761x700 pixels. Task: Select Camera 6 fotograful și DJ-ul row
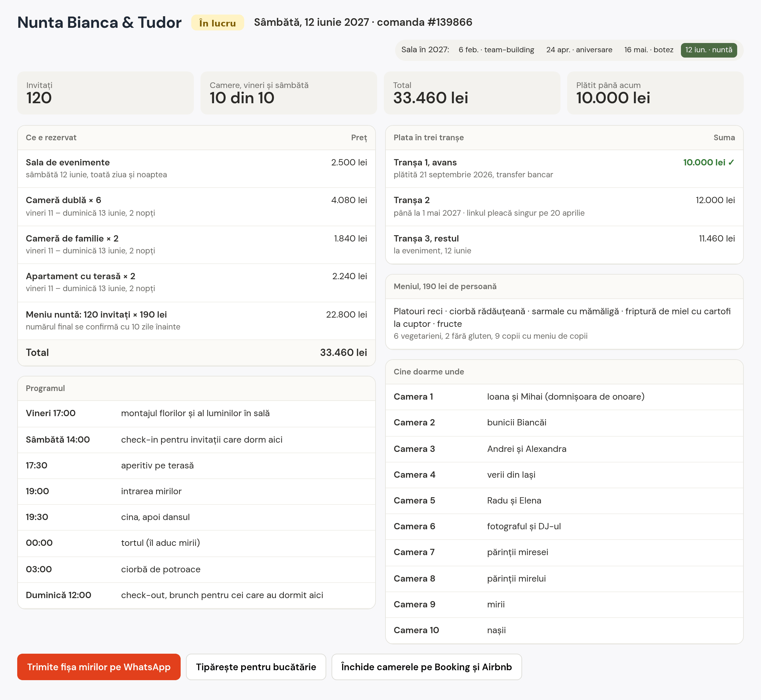tap(564, 527)
